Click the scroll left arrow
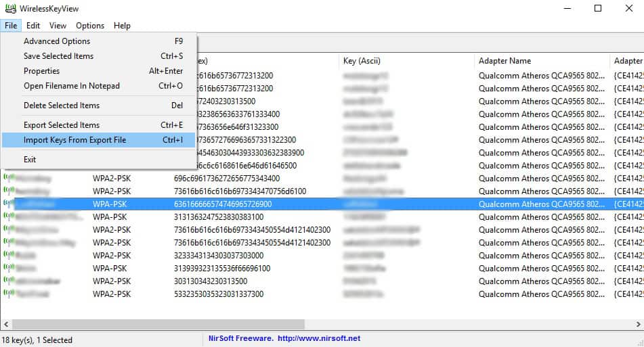Image resolution: width=644 pixels, height=347 pixels. coord(5,324)
